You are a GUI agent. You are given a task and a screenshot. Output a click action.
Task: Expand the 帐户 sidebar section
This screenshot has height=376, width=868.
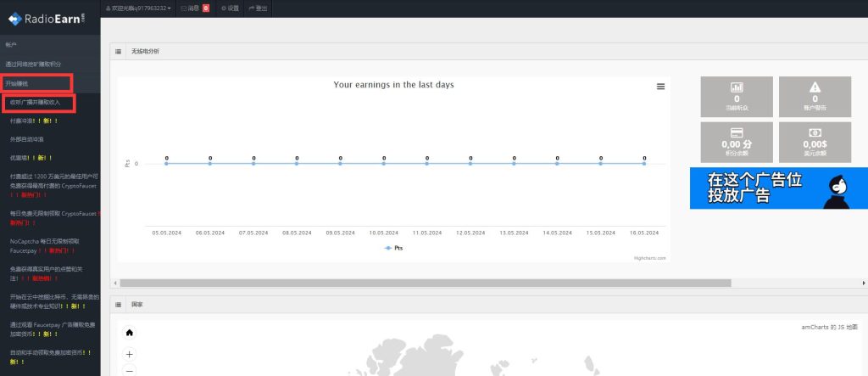pos(50,45)
